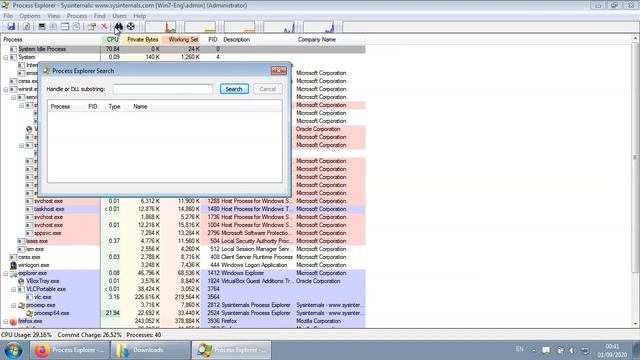Click the Search button in the dialog
The width and height of the screenshot is (640, 360).
[x=234, y=89]
